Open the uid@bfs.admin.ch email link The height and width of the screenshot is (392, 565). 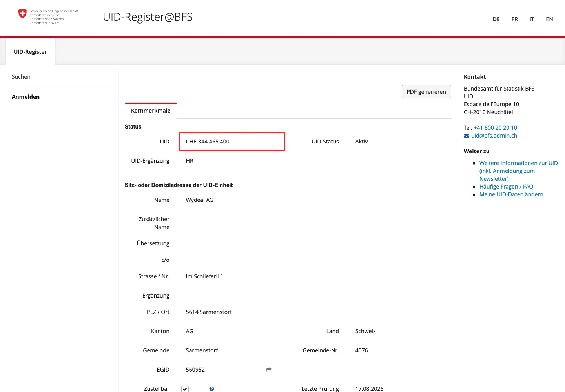pos(494,136)
